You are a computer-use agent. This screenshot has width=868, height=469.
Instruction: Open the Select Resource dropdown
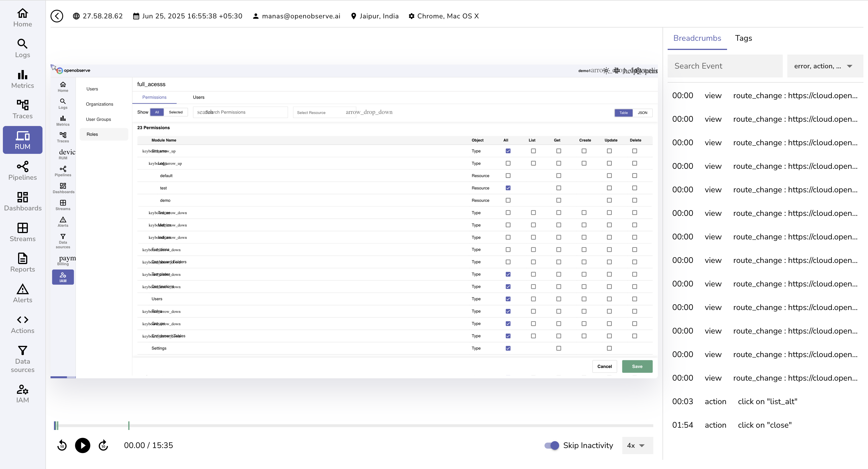click(x=324, y=112)
